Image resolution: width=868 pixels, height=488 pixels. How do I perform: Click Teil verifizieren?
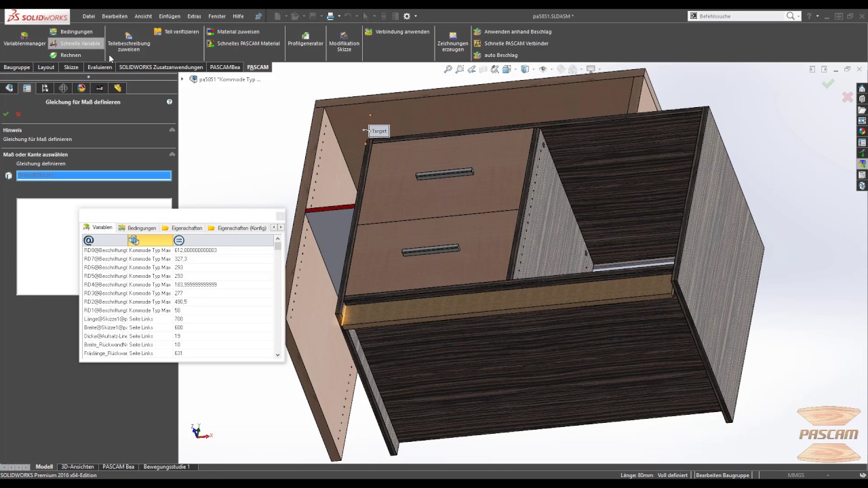click(x=176, y=32)
